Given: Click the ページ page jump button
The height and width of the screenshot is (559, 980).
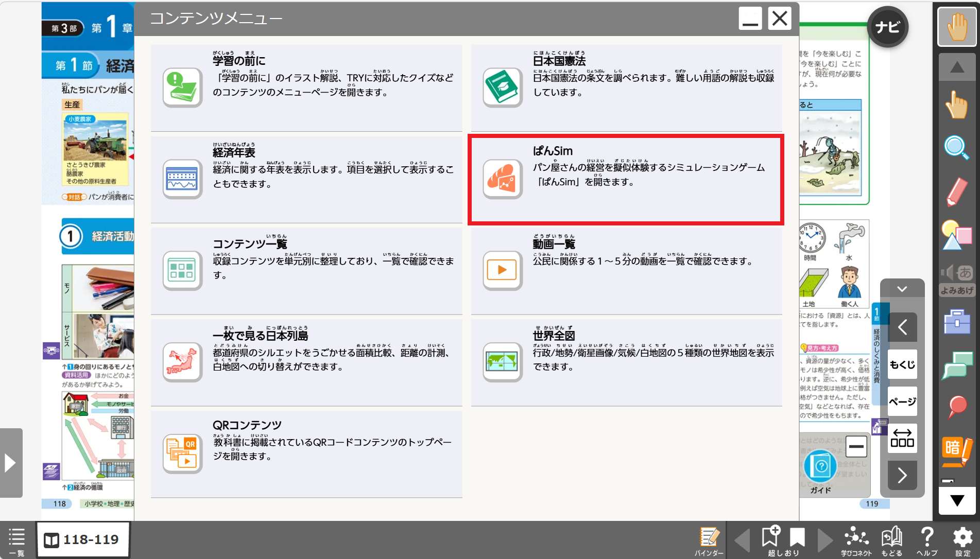Looking at the screenshot, I should click(x=902, y=401).
